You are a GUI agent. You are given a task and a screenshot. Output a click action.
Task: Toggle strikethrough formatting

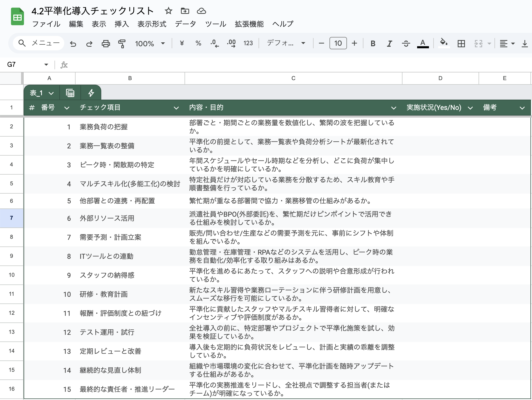406,43
